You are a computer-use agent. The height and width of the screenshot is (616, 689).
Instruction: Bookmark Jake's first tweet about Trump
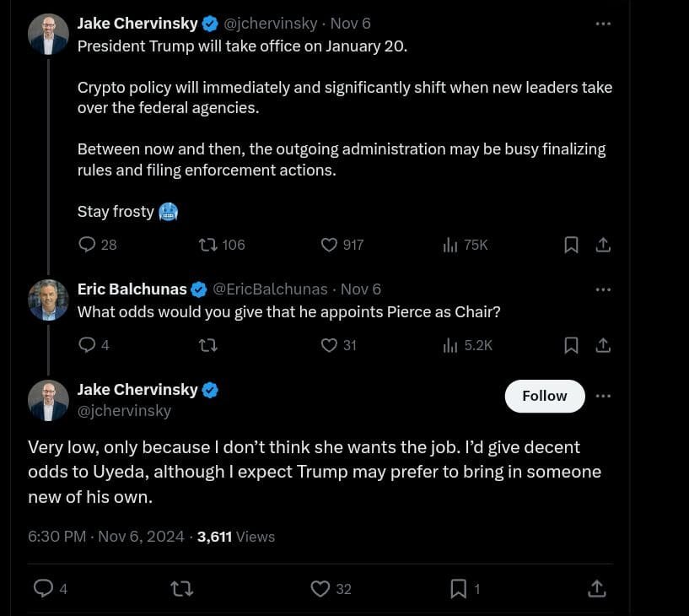click(x=571, y=245)
